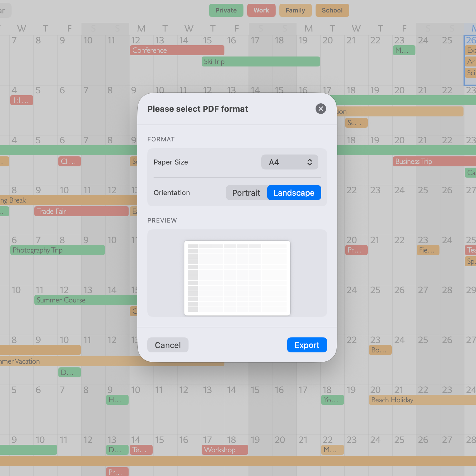Viewport: 476px width, 476px height.
Task: Click the Export button
Action: pyautogui.click(x=307, y=345)
